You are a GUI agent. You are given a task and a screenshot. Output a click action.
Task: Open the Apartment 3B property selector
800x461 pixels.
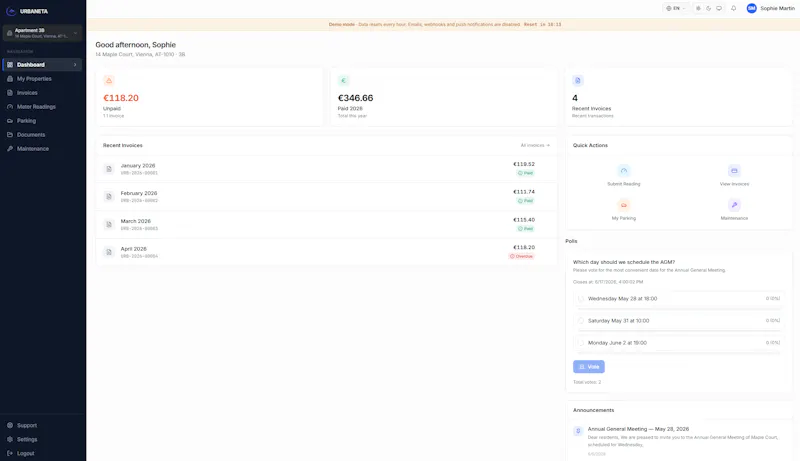point(42,33)
